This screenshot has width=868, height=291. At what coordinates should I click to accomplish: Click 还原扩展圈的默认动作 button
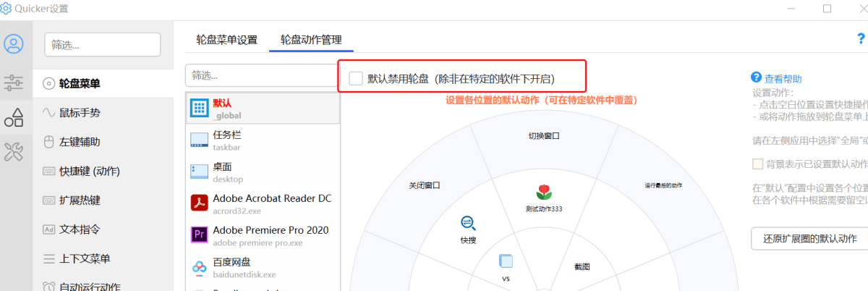click(x=809, y=238)
